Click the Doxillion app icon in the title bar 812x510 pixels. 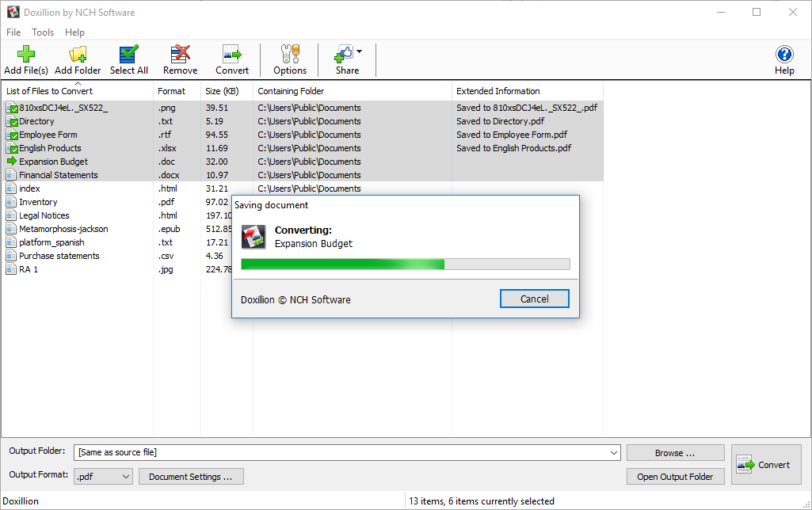coord(13,12)
